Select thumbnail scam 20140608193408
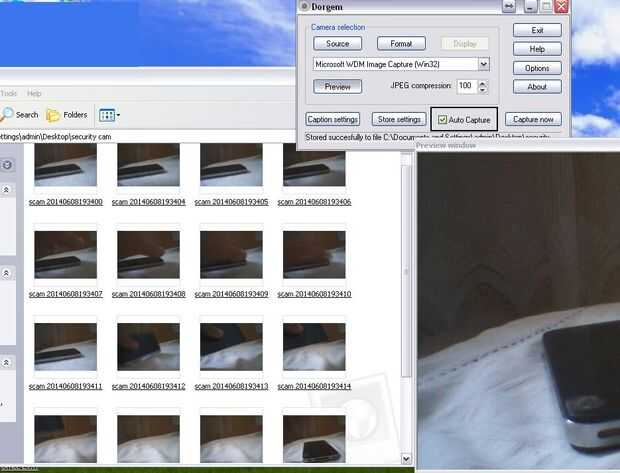Screen dimensions: 620x473 (x=148, y=255)
